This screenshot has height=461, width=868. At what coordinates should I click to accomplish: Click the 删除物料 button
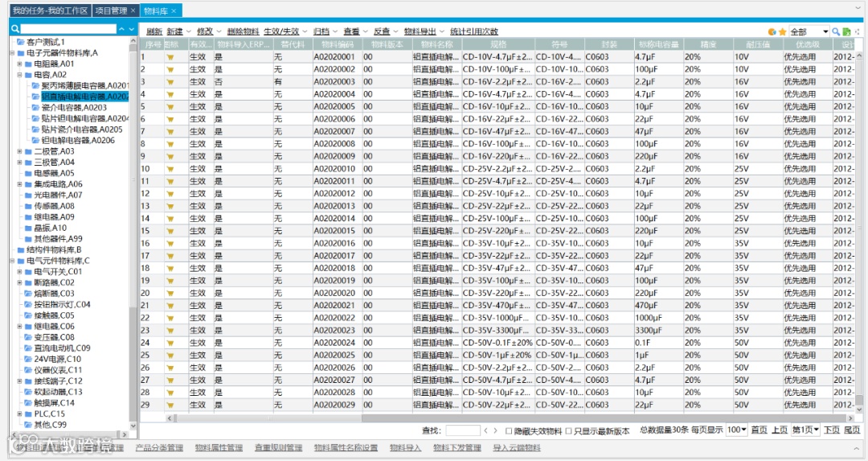(243, 31)
